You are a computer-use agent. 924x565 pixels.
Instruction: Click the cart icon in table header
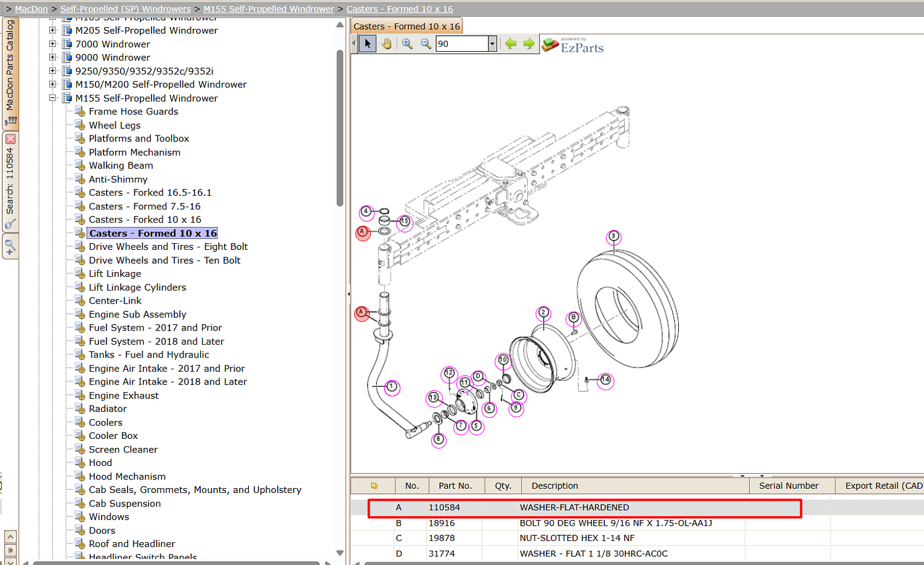point(374,486)
